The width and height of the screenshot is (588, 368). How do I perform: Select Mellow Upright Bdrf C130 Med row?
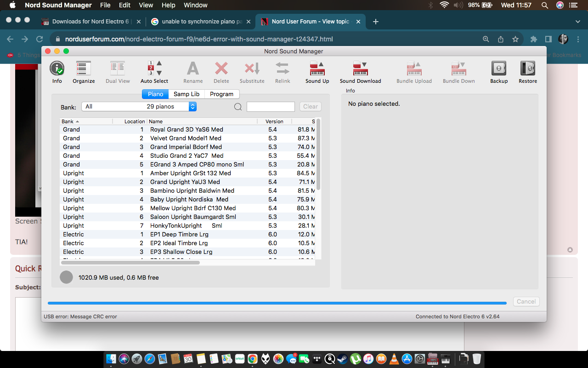pos(188,208)
